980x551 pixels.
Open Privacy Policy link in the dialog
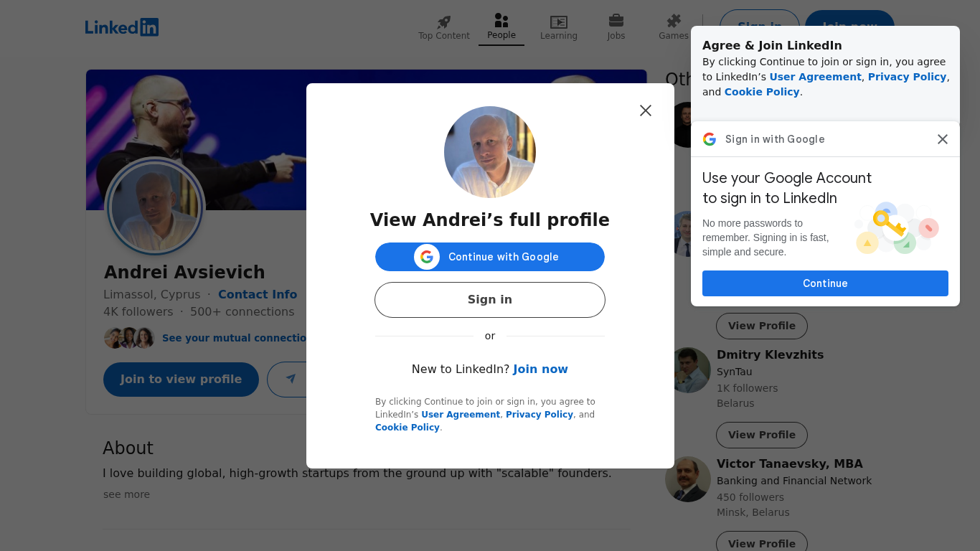click(x=540, y=415)
